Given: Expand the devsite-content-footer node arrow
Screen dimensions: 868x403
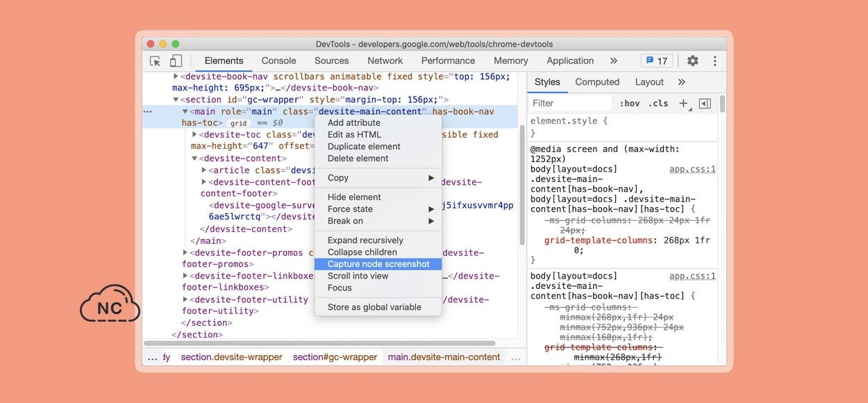Looking at the screenshot, I should (x=204, y=182).
